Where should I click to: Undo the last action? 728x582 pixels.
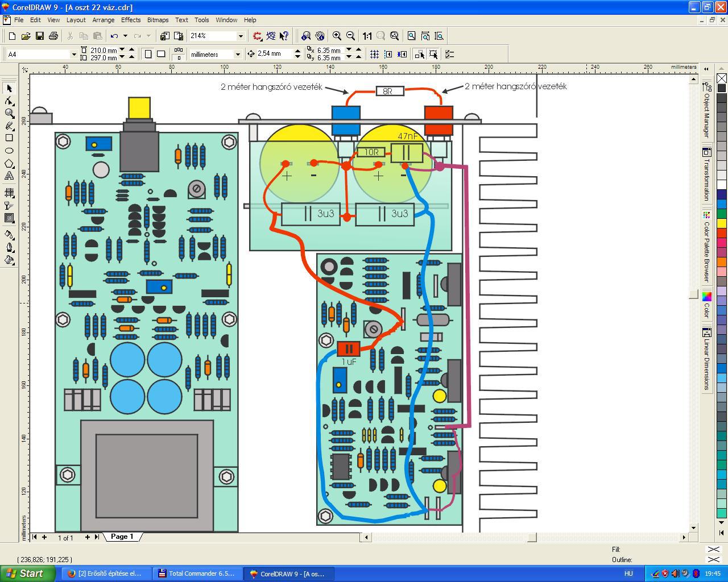pyautogui.click(x=114, y=36)
